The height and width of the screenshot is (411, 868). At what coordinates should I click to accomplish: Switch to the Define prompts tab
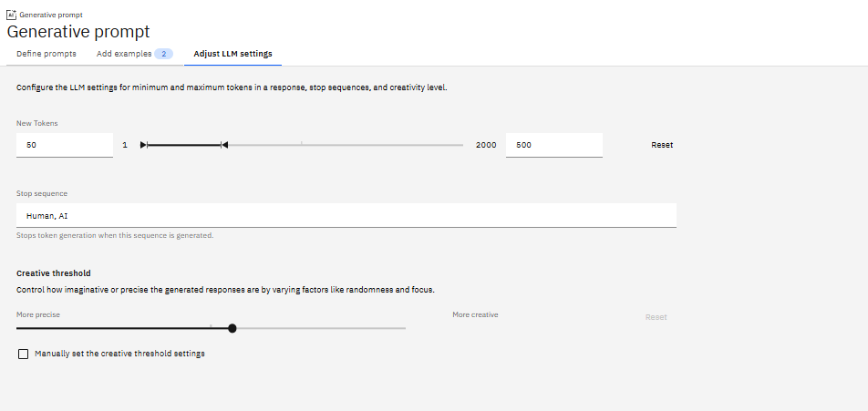click(x=46, y=54)
